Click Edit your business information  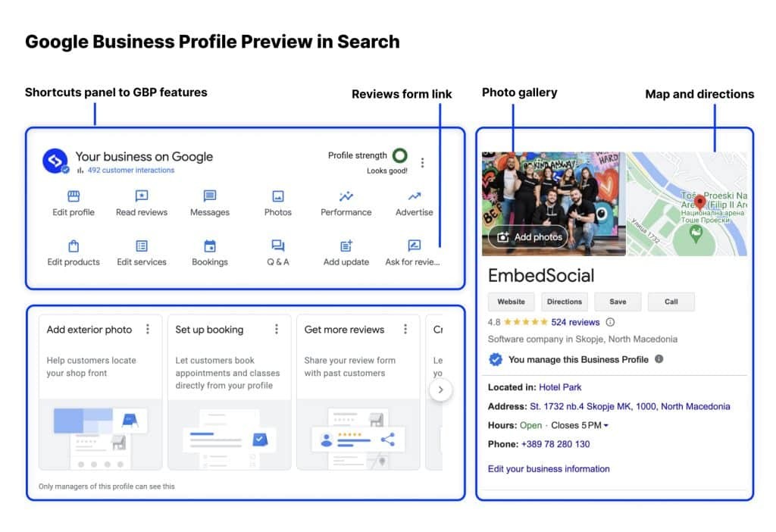[549, 468]
